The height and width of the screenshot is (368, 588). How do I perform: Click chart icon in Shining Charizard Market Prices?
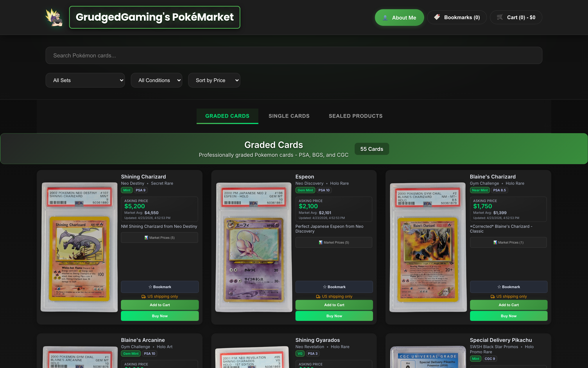146,238
